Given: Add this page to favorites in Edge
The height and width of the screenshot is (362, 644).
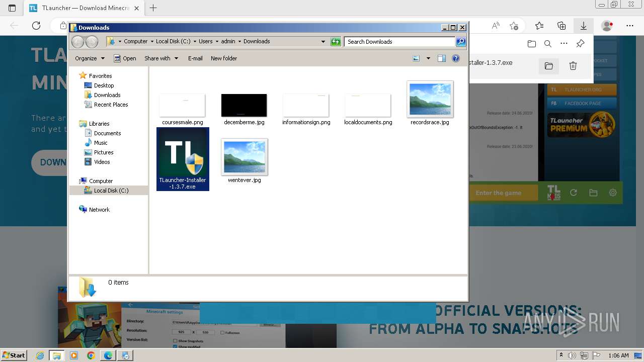Looking at the screenshot, I should tap(514, 26).
